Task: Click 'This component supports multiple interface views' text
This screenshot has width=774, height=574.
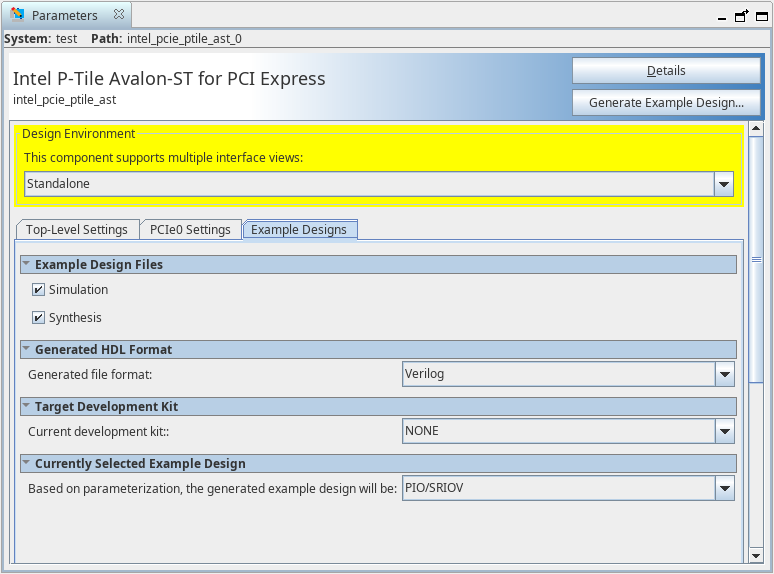Action: 163,158
